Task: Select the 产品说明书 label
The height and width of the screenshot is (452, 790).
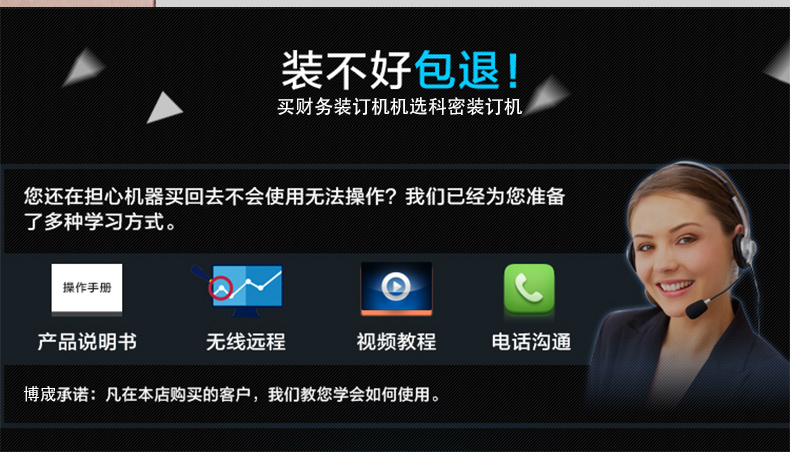Action: (x=87, y=342)
